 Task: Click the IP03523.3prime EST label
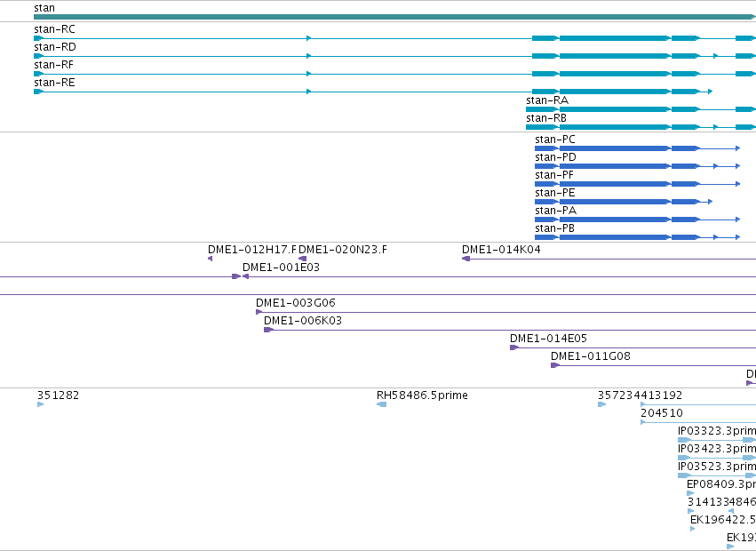click(x=717, y=467)
